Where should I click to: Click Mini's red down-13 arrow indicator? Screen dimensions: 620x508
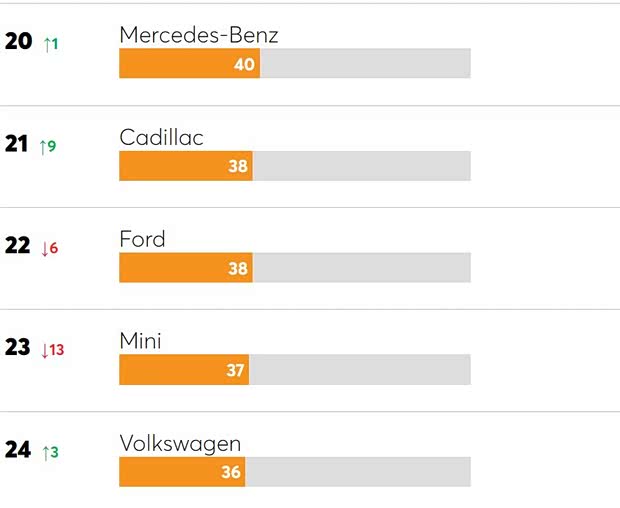(x=52, y=350)
